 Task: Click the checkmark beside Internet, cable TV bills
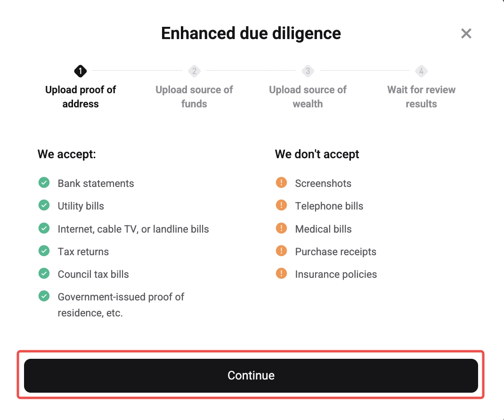coord(44,228)
